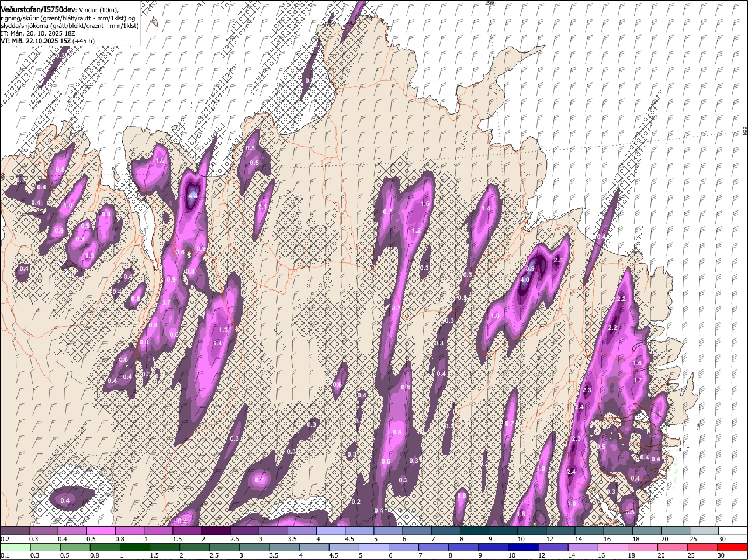This screenshot has height=560, width=748.
Task: Click the 1.7 value label on the map
Action: pyautogui.click(x=638, y=380)
